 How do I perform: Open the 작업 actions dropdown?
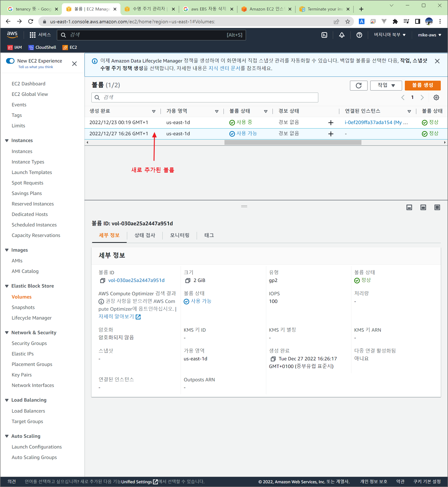(x=386, y=85)
